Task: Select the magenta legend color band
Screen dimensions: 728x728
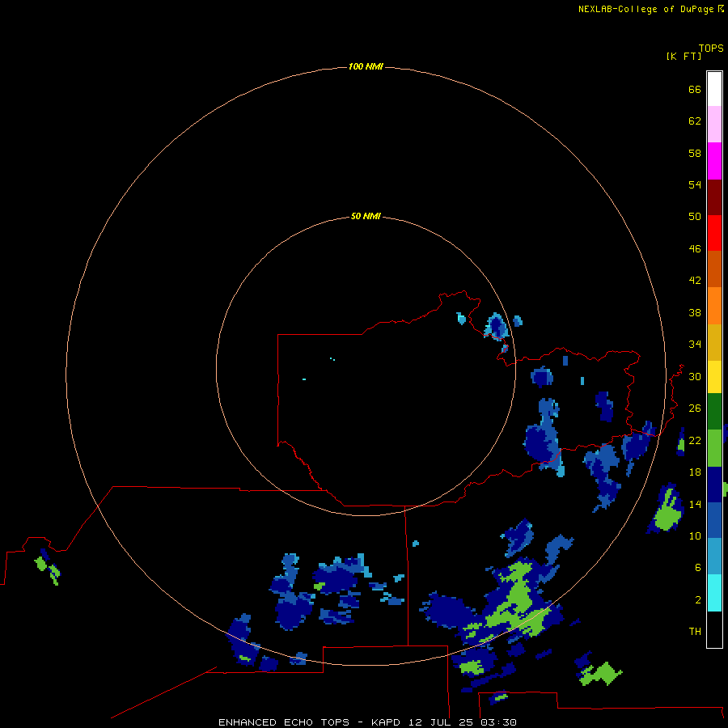Action: (x=714, y=161)
